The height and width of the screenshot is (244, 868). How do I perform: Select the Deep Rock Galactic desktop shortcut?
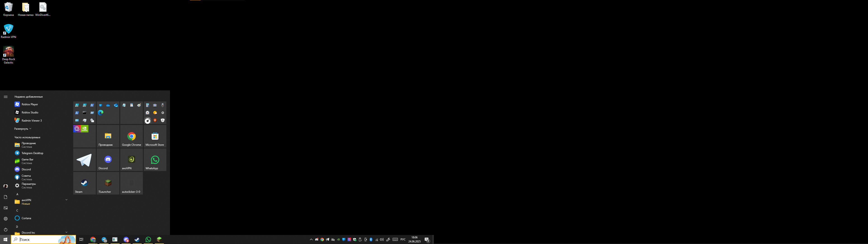pos(8,55)
